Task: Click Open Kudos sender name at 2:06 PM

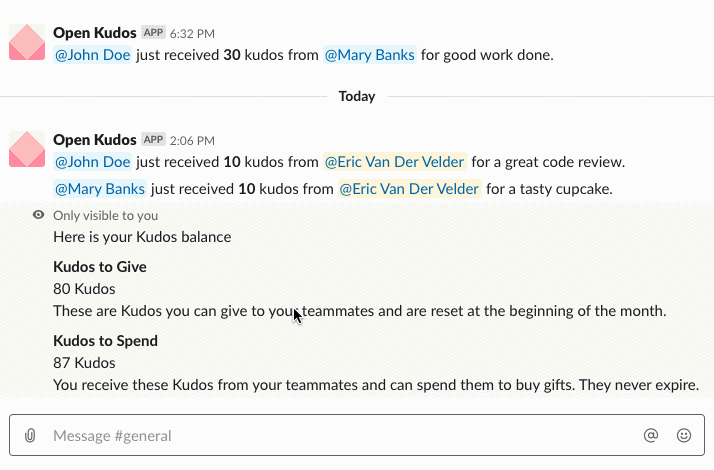Action: point(95,140)
